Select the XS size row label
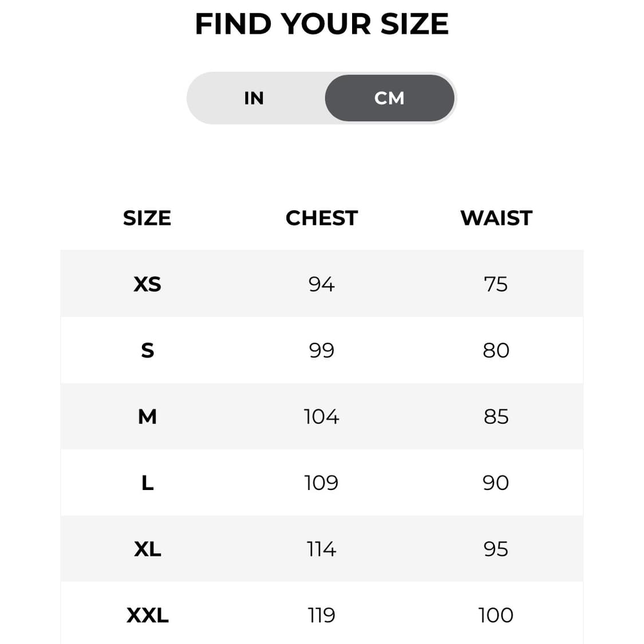The image size is (644, 644). [148, 284]
